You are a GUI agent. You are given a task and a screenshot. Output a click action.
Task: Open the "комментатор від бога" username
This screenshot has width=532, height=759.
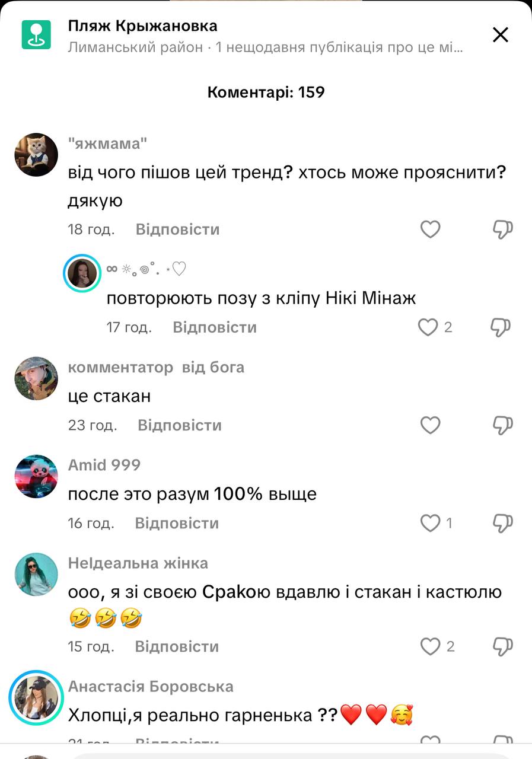pyautogui.click(x=156, y=367)
